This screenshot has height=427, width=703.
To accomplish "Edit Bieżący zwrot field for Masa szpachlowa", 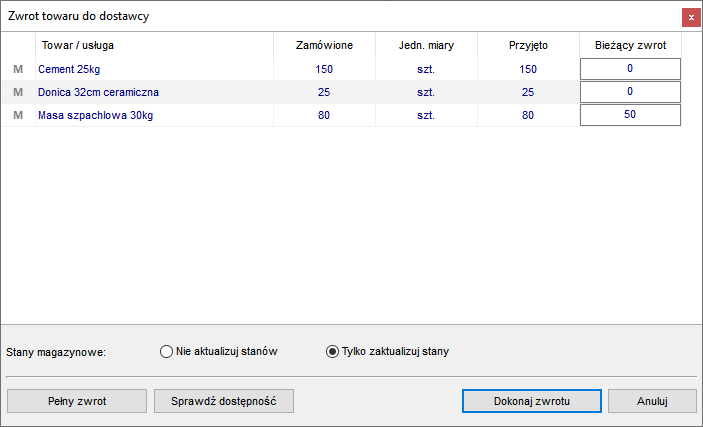I will pos(630,115).
